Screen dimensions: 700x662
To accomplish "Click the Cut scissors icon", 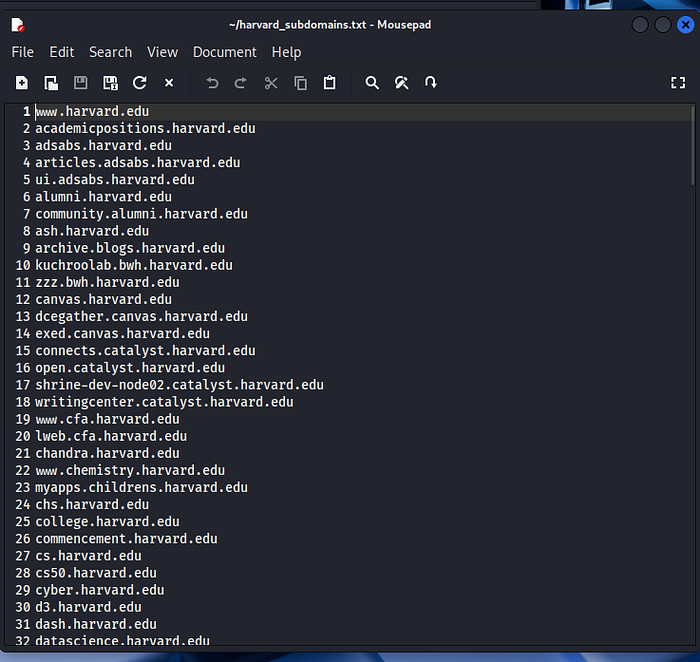I will (x=271, y=83).
